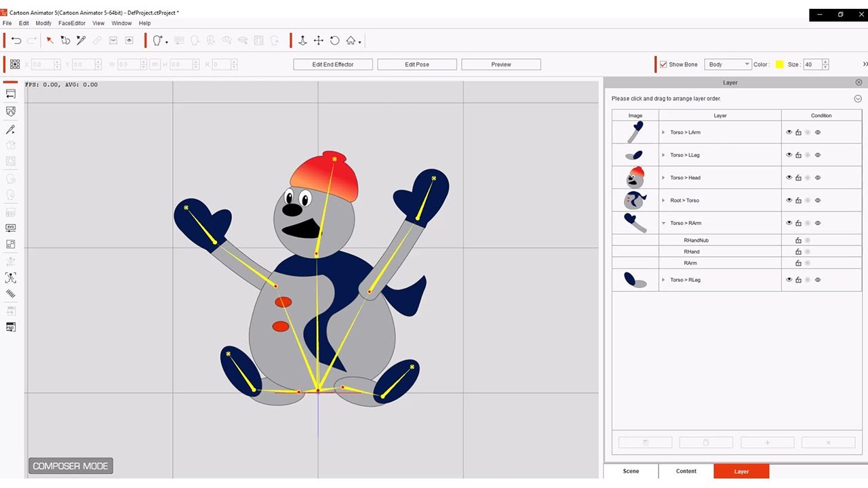This screenshot has width=868, height=488.
Task: Select the vertical move pin tool
Action: [302, 41]
